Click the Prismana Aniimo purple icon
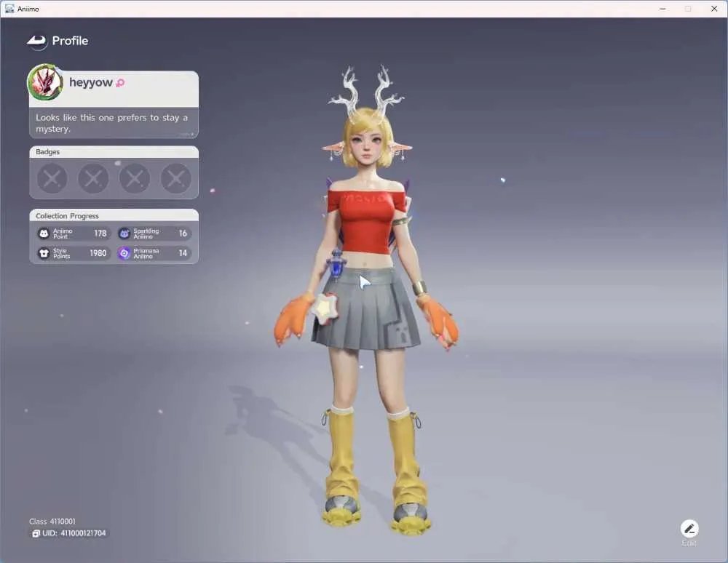 pos(124,253)
